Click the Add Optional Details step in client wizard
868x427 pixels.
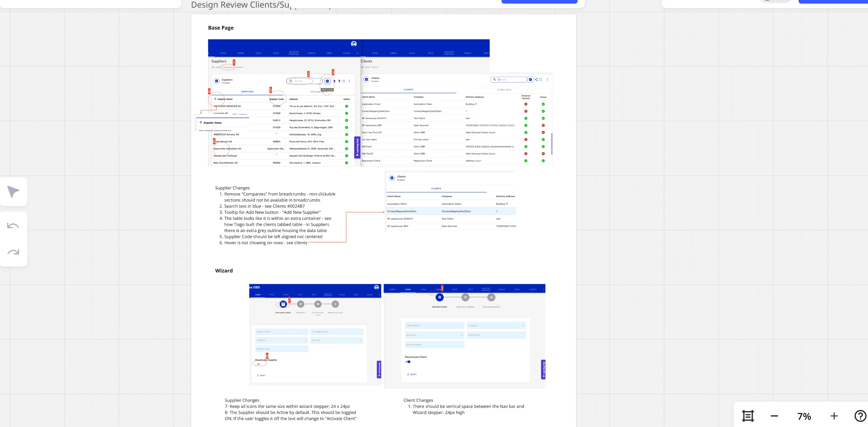pyautogui.click(x=491, y=297)
